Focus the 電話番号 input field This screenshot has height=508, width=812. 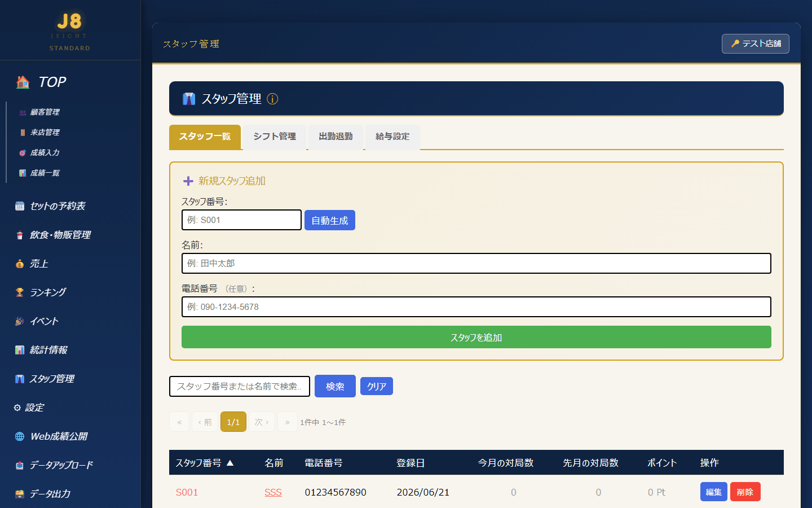pos(476,307)
